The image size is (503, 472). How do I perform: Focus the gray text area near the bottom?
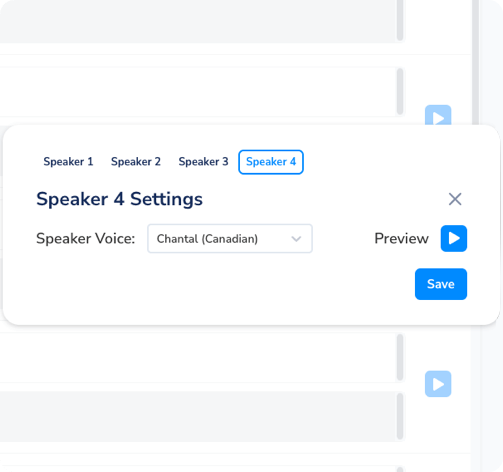pos(198,417)
